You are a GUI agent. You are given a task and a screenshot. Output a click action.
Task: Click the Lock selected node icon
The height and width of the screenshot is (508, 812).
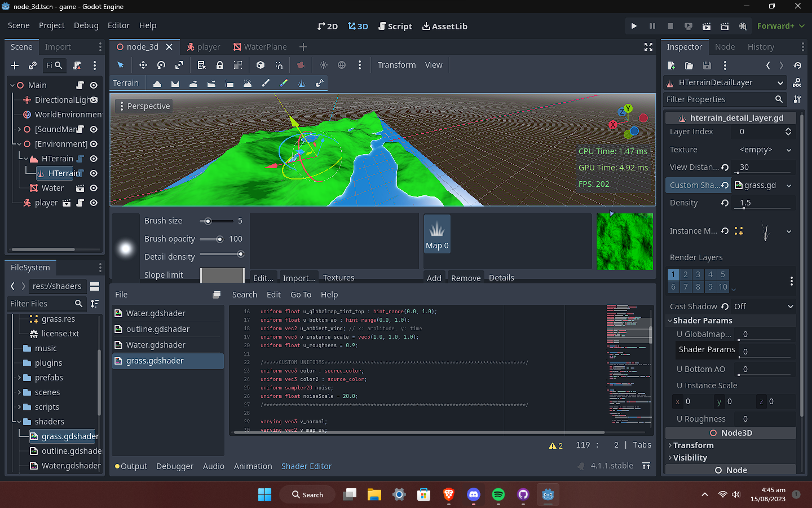[x=220, y=65]
